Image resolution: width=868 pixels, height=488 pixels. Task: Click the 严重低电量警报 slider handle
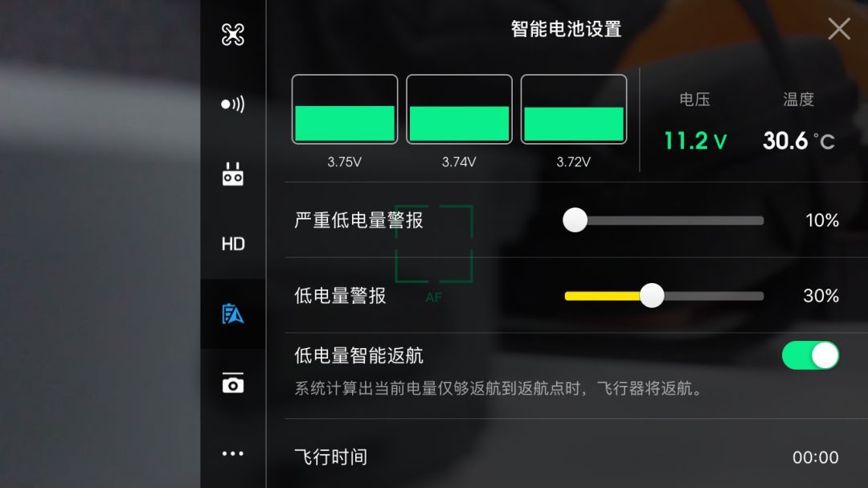coord(575,220)
